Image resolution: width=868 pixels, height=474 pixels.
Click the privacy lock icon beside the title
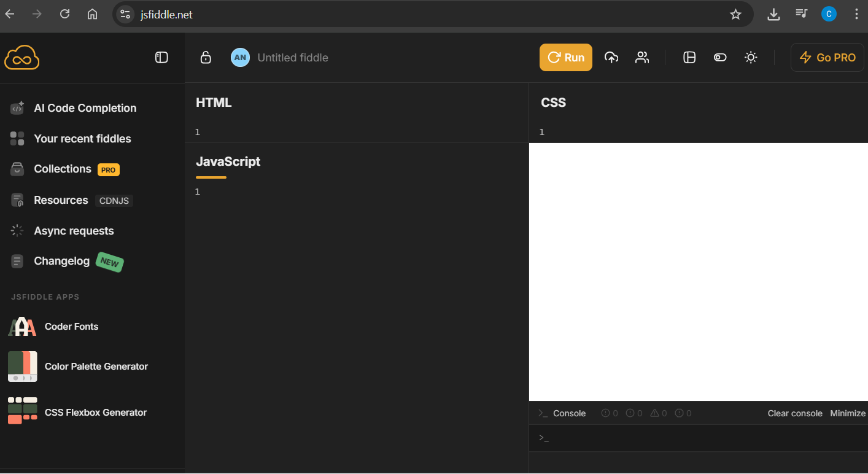(205, 57)
